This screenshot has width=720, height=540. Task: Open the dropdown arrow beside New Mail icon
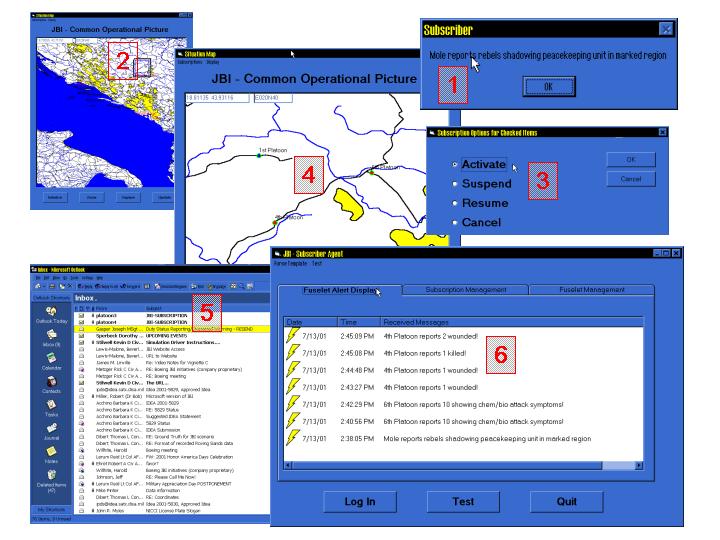pos(44,287)
